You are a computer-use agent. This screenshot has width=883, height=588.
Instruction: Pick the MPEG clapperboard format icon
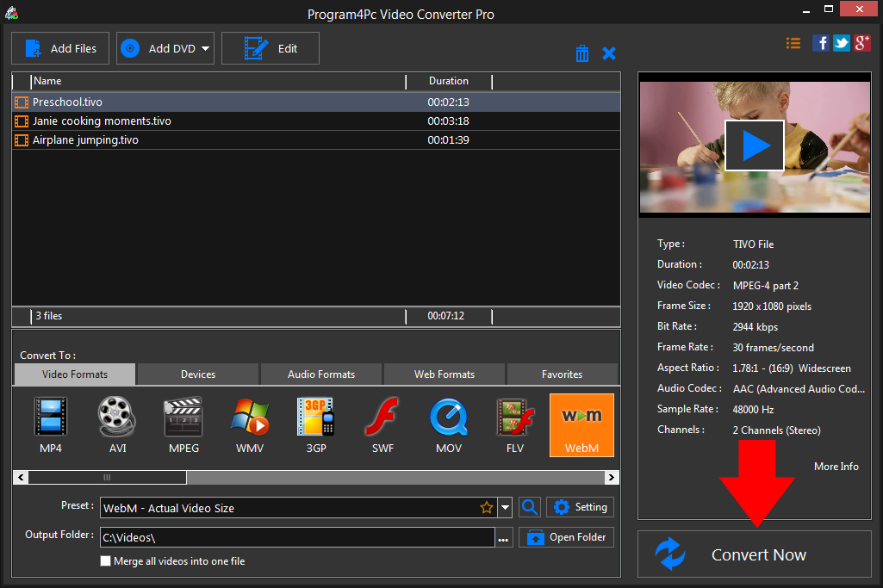[x=183, y=424]
